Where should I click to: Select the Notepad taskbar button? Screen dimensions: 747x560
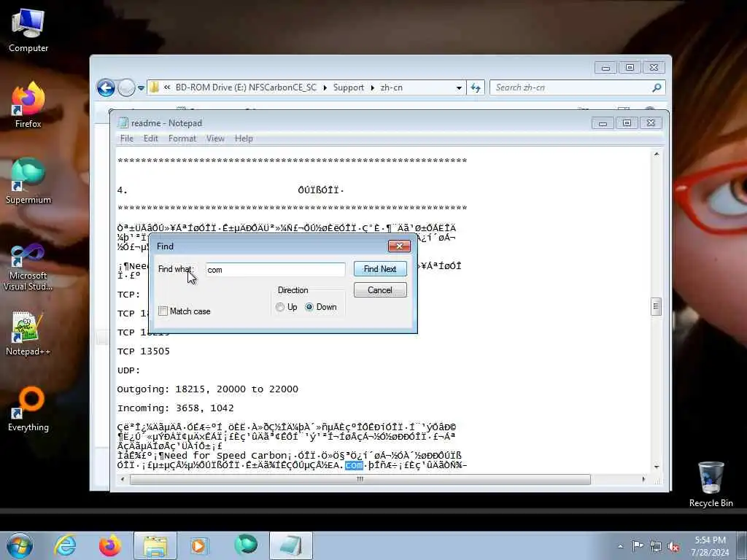[x=291, y=545]
